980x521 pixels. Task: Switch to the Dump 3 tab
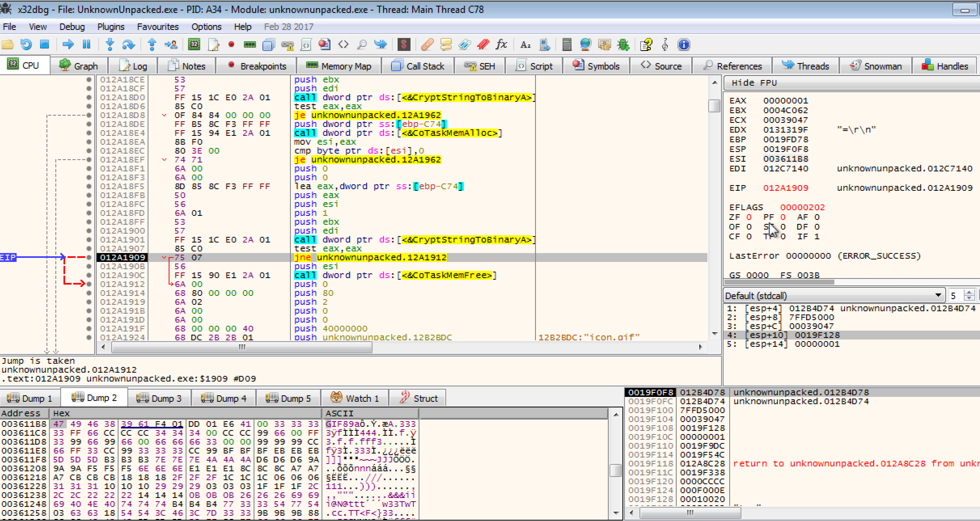pos(159,399)
